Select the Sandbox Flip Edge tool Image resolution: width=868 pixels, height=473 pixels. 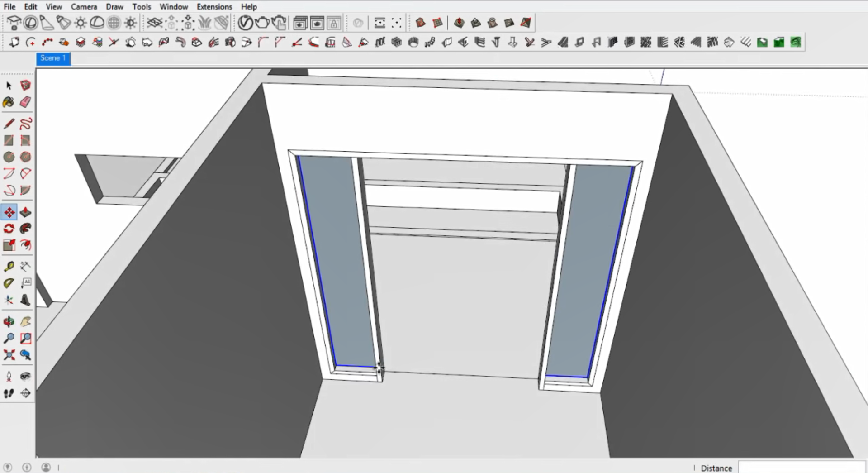click(526, 23)
